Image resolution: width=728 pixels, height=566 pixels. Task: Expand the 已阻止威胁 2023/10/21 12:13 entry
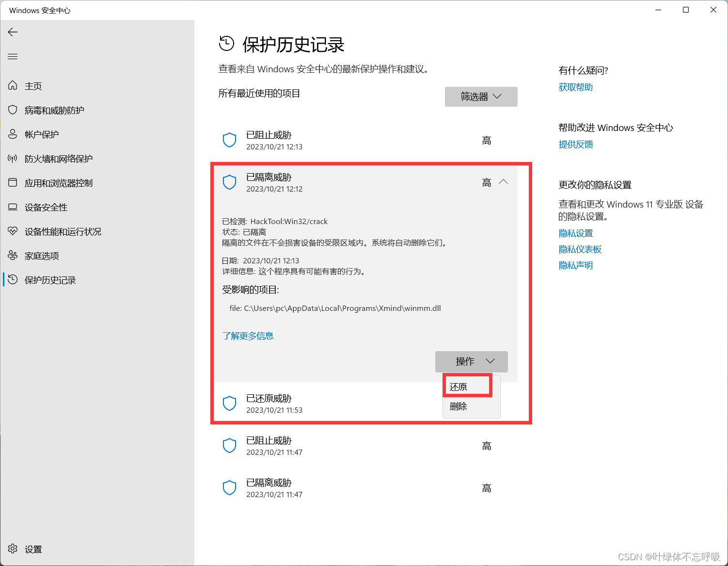(x=365, y=140)
